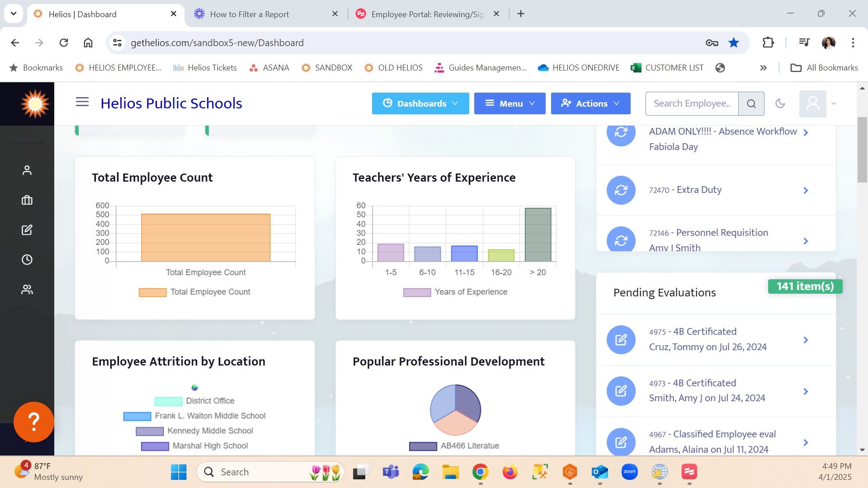Expand the Dashboards dropdown
The width and height of the screenshot is (868, 488).
pos(420,103)
